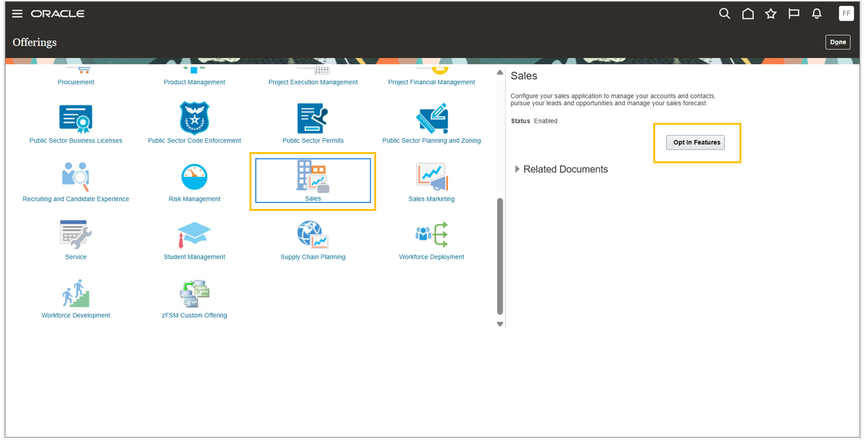868x440 pixels.
Task: Open the Risk Management offering
Action: 194,180
